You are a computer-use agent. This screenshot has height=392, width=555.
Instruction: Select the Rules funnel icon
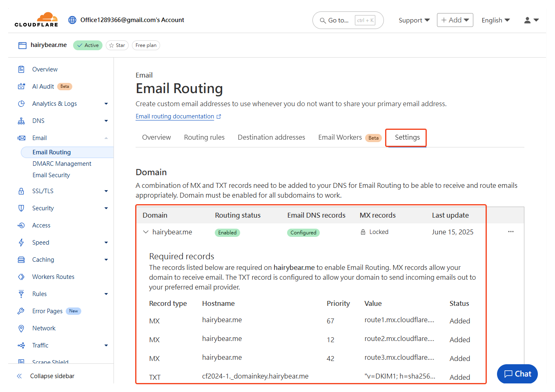tap(21, 294)
